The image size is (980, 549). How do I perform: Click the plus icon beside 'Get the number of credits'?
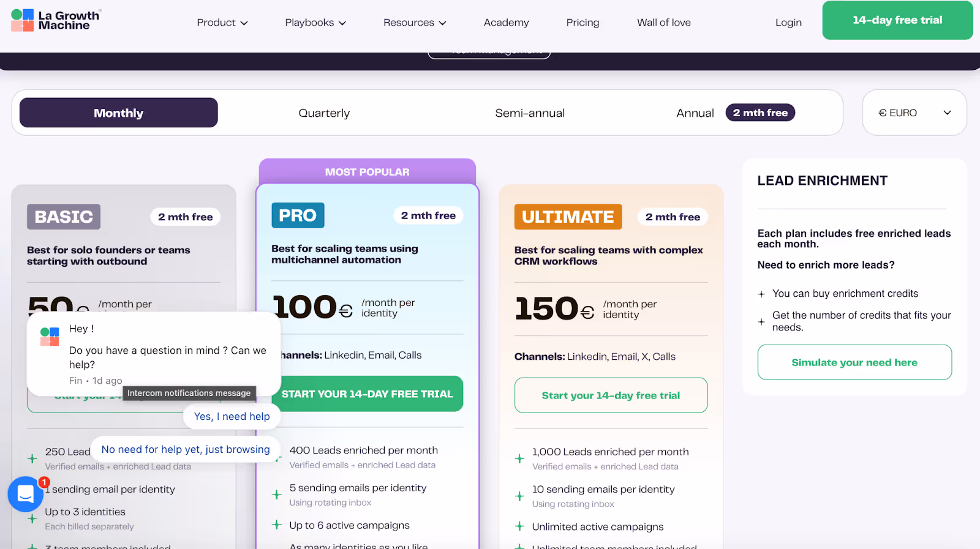pos(761,321)
